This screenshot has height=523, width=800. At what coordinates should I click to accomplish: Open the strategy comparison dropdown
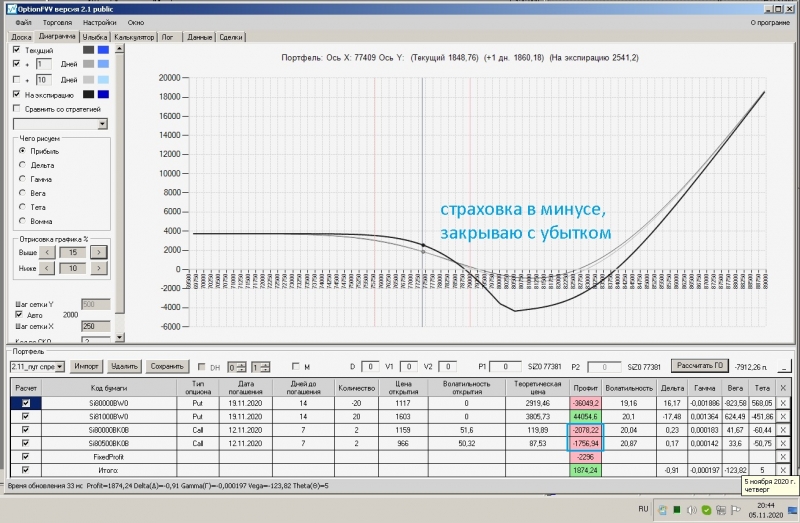pos(102,124)
